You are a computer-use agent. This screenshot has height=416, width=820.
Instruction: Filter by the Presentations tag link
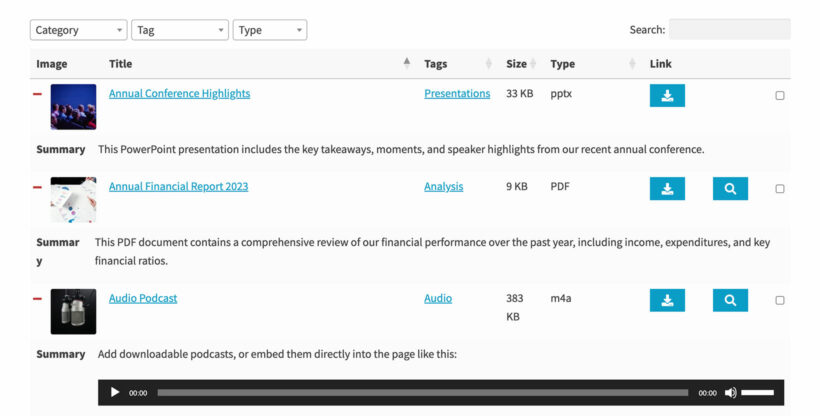[457, 94]
